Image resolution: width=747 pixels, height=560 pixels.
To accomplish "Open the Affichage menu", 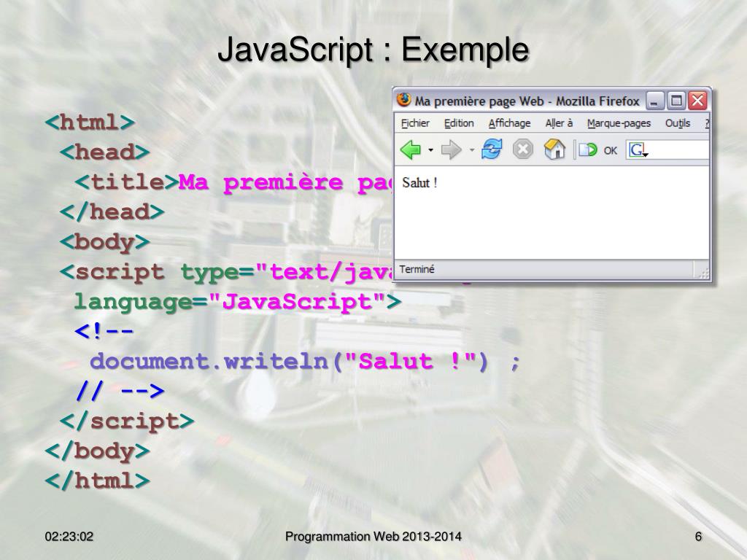I will (x=509, y=123).
